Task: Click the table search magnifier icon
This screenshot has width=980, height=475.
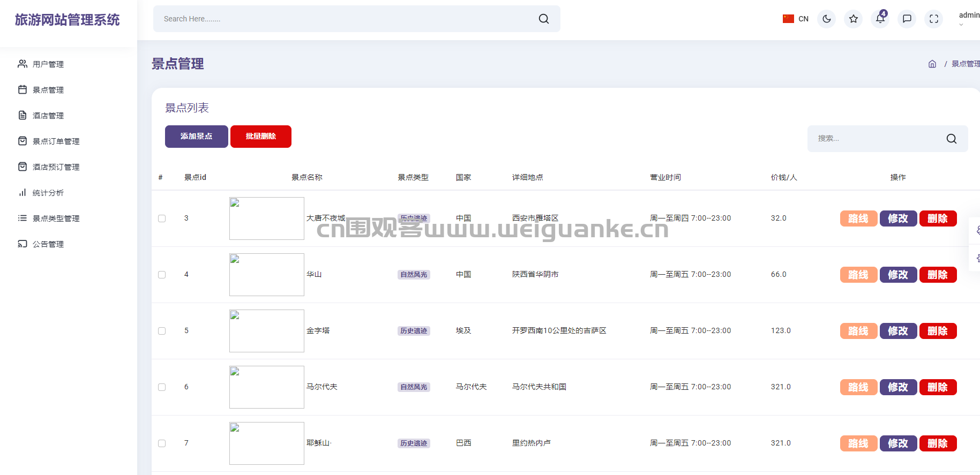Action: (951, 139)
